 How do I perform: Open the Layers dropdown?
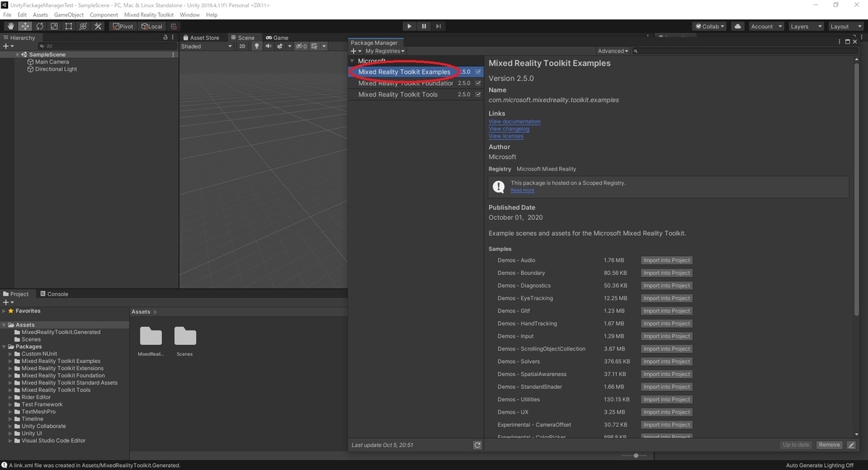point(805,26)
